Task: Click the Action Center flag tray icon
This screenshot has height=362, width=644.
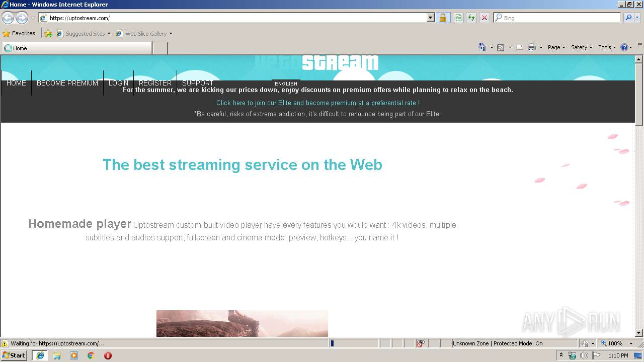Action: coord(596,355)
